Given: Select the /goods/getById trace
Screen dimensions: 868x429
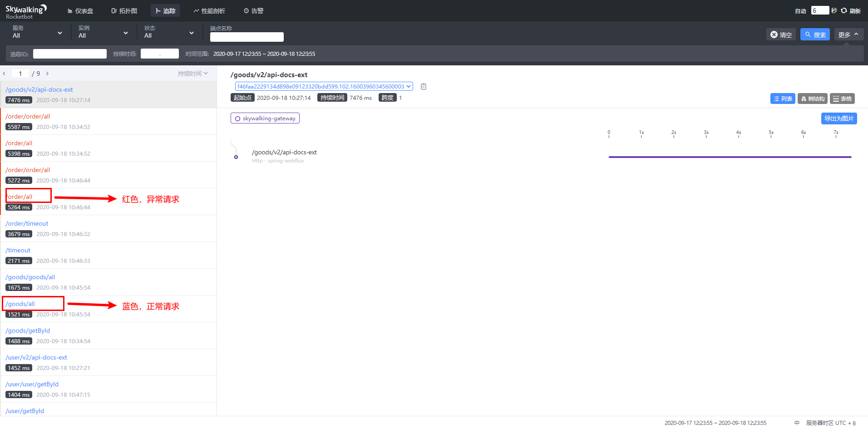Looking at the screenshot, I should [108, 335].
